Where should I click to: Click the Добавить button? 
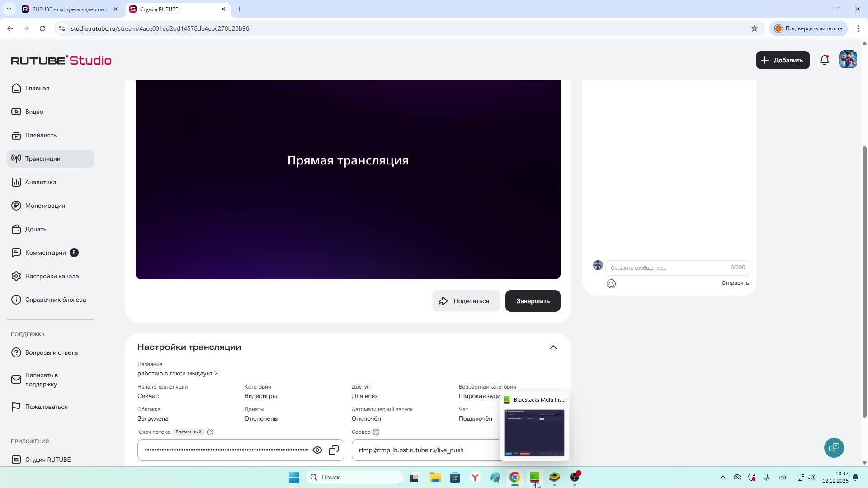(x=782, y=60)
